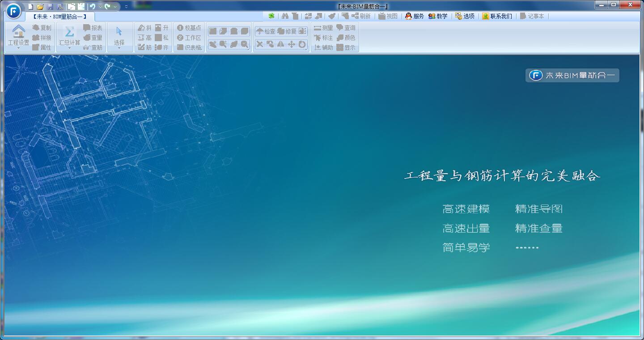The width and height of the screenshot is (644, 340).
Task: Open the 服务 service menu with penguin icon
Action: click(x=415, y=16)
